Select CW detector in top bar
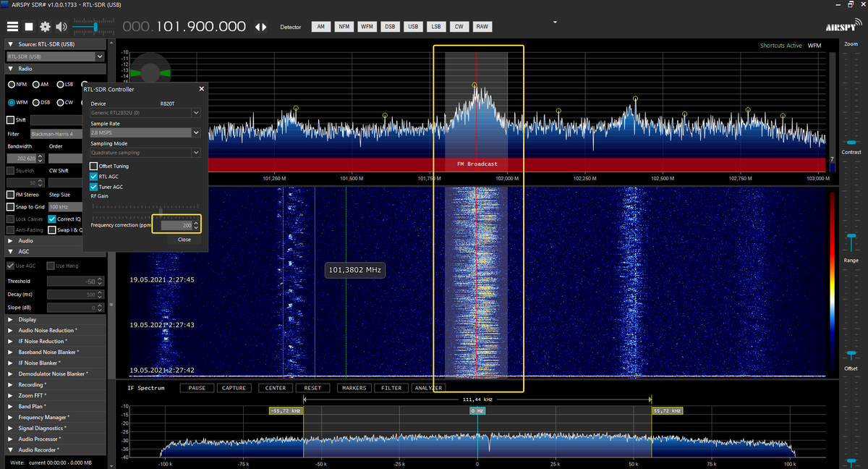This screenshot has height=469, width=868. 459,27
